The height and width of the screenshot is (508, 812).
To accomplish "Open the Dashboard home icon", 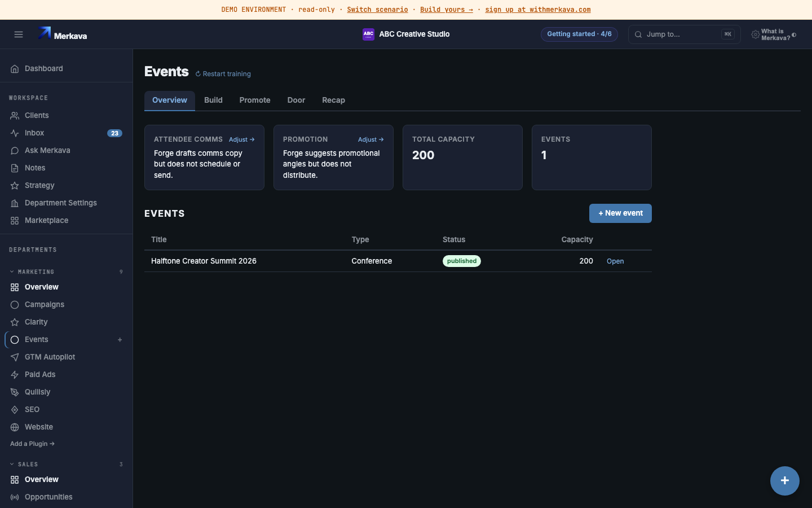I will (15, 69).
